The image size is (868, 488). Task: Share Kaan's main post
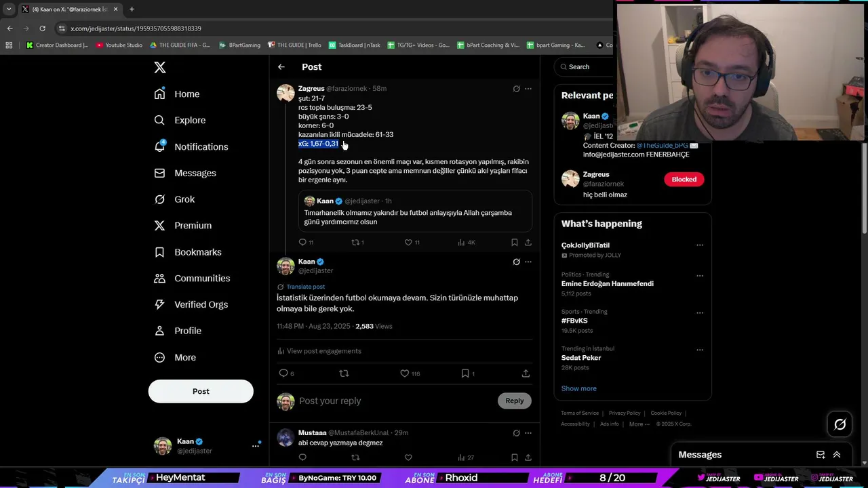[526, 373]
